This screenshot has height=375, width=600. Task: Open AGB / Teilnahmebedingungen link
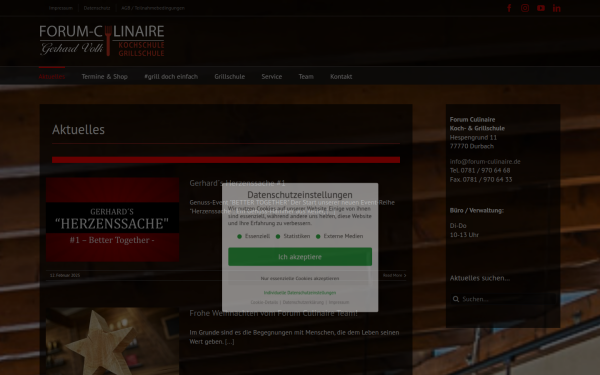(153, 8)
